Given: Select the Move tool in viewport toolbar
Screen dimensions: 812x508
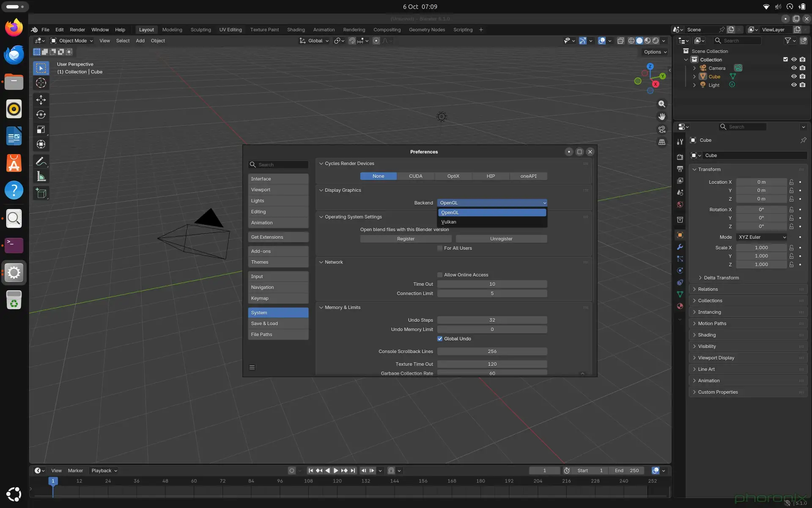Looking at the screenshot, I should coord(41,99).
